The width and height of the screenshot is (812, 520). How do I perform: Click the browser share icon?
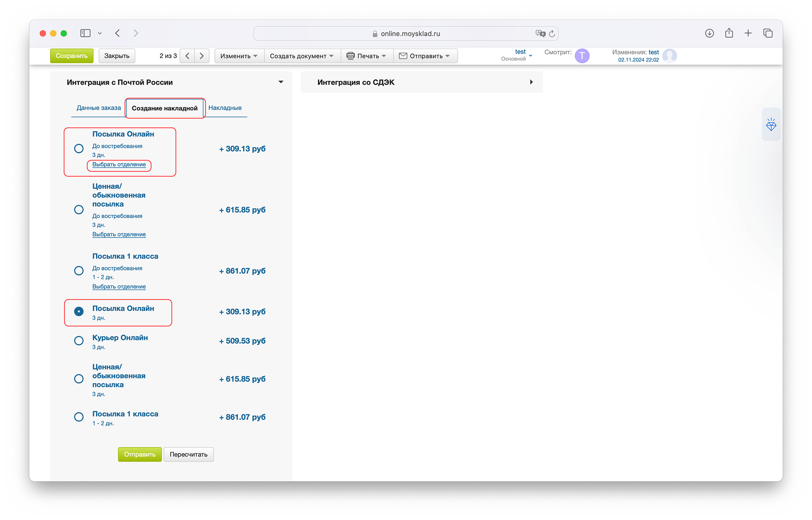point(729,33)
